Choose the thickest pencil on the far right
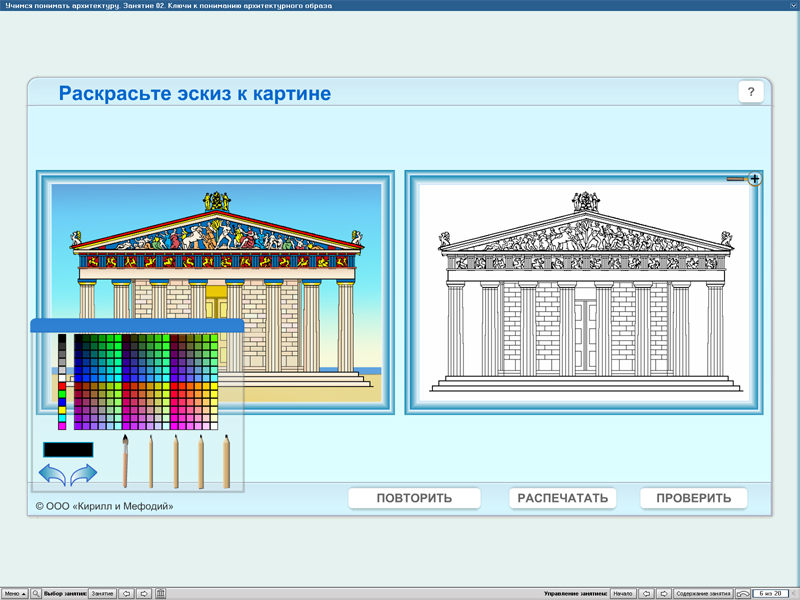This screenshot has width=800, height=600. click(x=225, y=460)
